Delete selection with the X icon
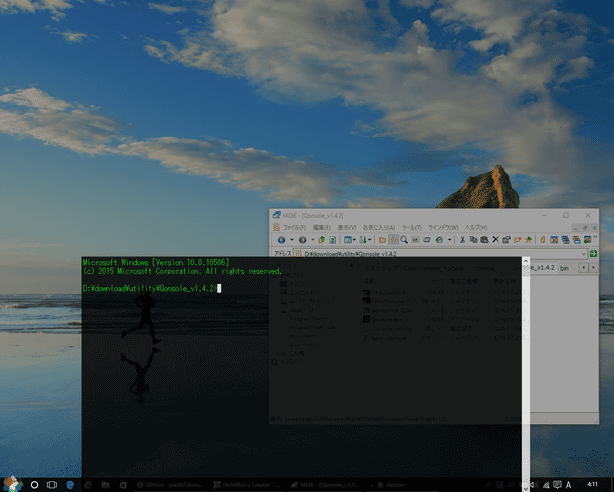The height and width of the screenshot is (492, 614). coord(495,239)
